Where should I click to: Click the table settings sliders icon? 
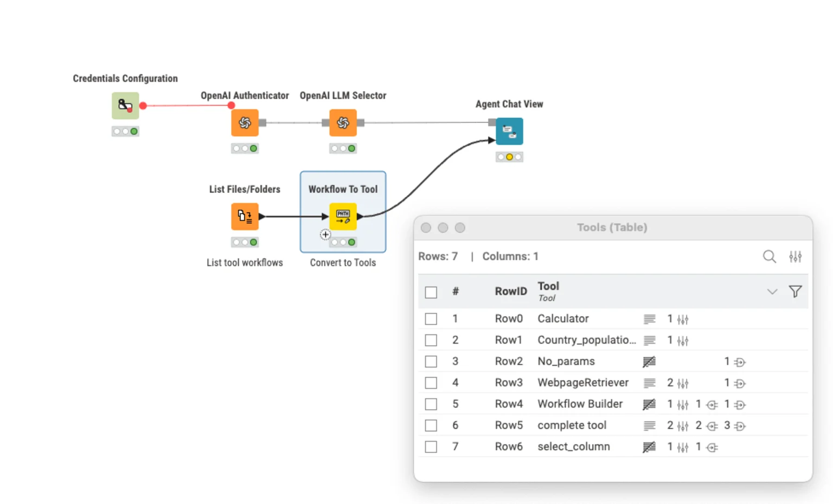pos(796,256)
